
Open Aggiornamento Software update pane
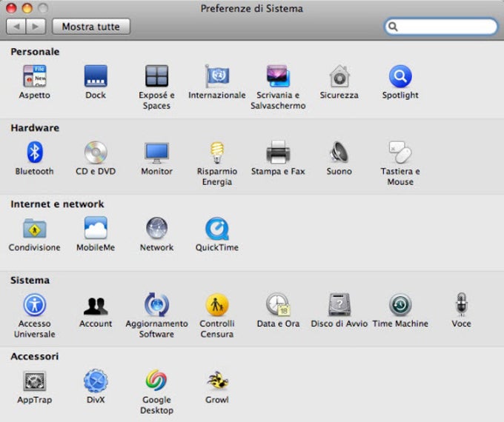point(156,304)
